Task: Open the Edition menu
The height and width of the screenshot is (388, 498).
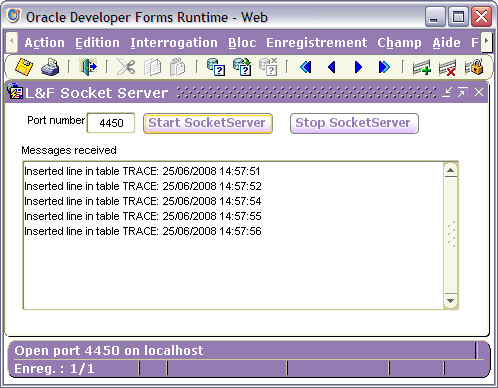Action: [x=97, y=43]
